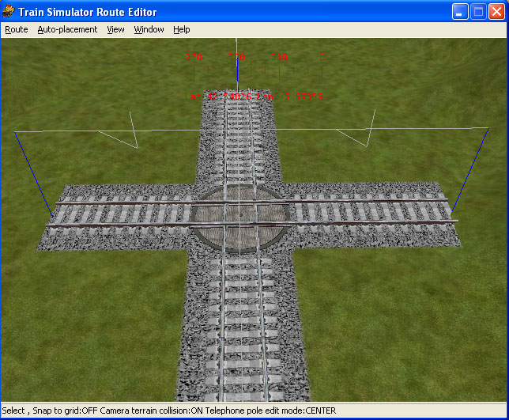Click the 330 heading mark on compass
The height and width of the screenshot is (420, 509).
tap(279, 57)
